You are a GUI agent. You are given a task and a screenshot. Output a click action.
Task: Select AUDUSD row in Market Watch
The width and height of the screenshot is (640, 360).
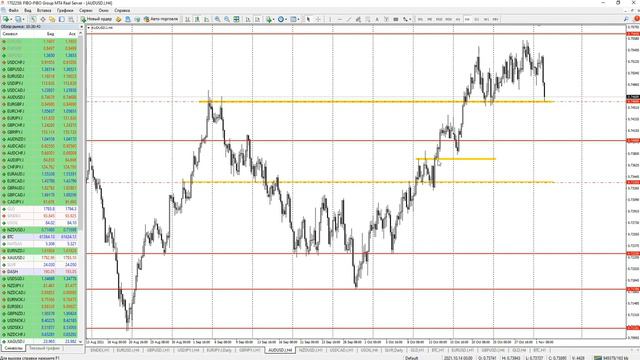pyautogui.click(x=40, y=97)
